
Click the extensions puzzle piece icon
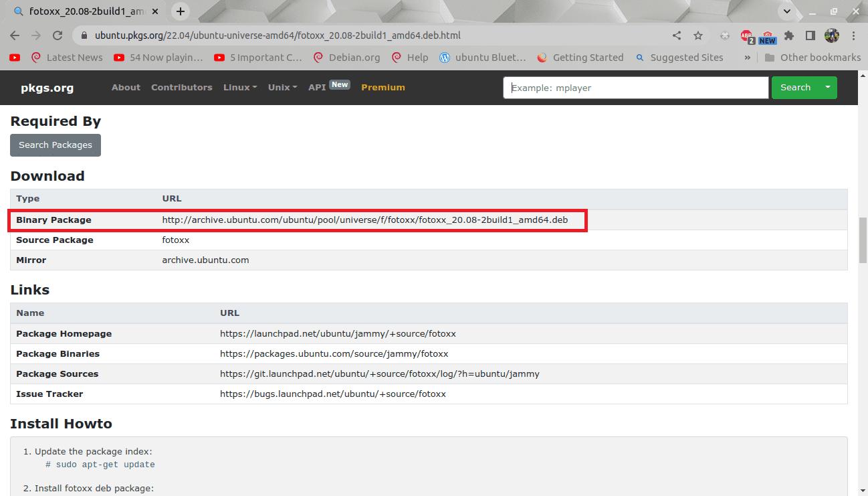[789, 35]
